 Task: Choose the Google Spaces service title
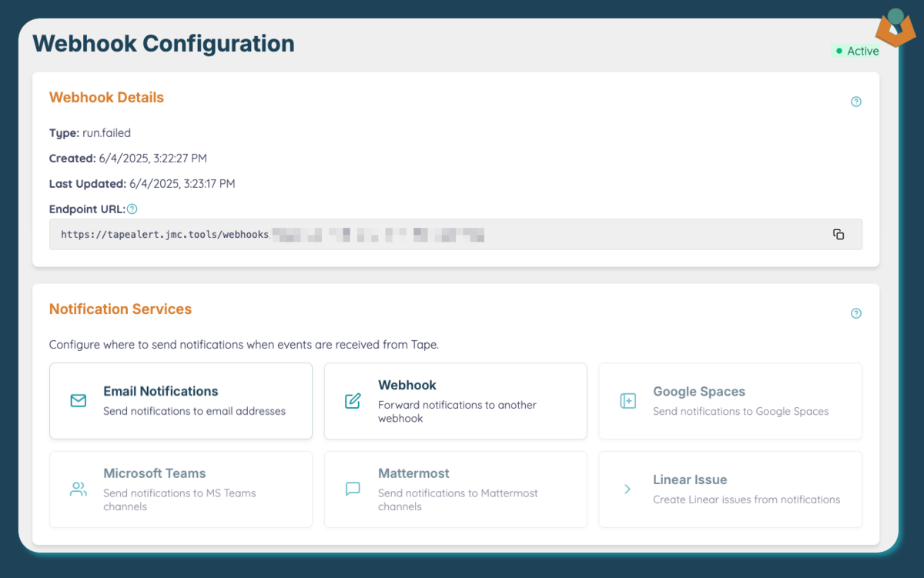(x=699, y=391)
